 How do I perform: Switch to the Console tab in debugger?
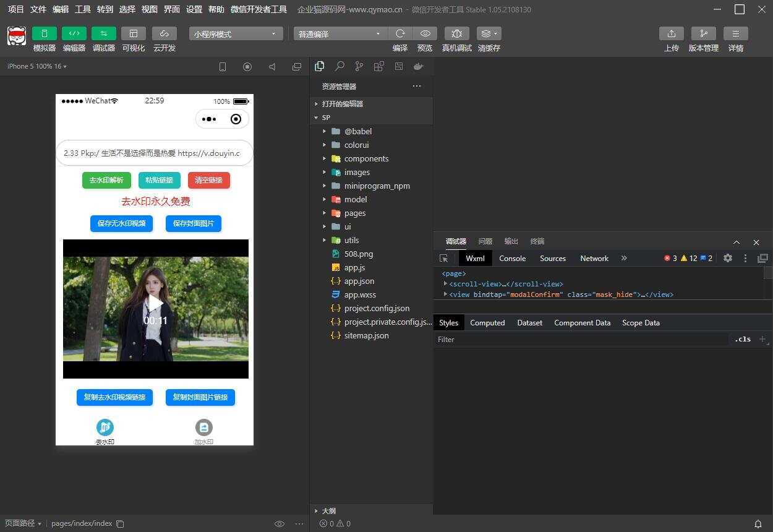tap(512, 258)
